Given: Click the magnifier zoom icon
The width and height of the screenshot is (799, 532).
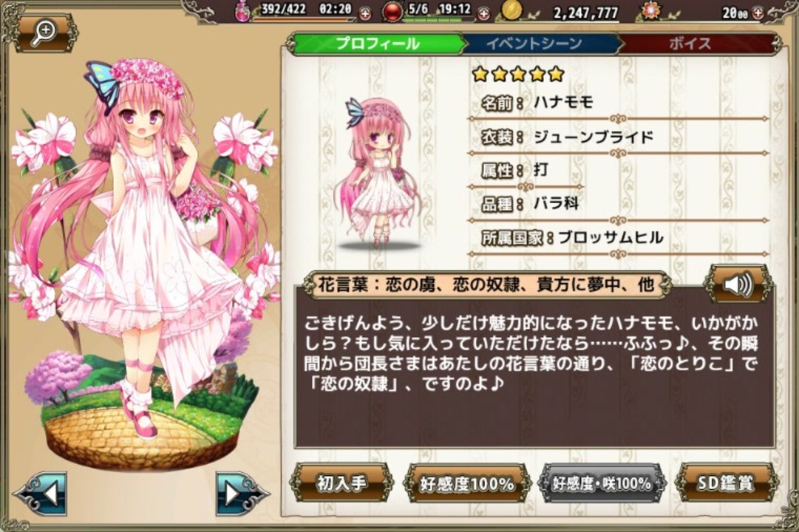Looking at the screenshot, I should 44,33.
